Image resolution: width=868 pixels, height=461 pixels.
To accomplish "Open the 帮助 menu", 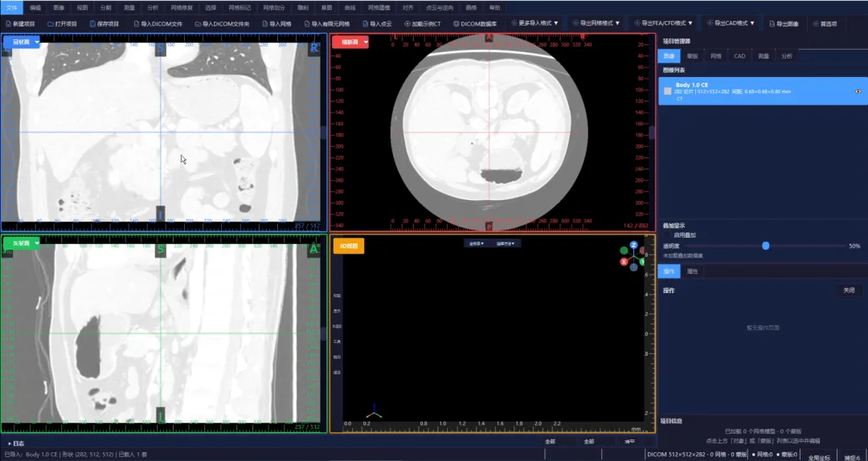I will [x=494, y=8].
